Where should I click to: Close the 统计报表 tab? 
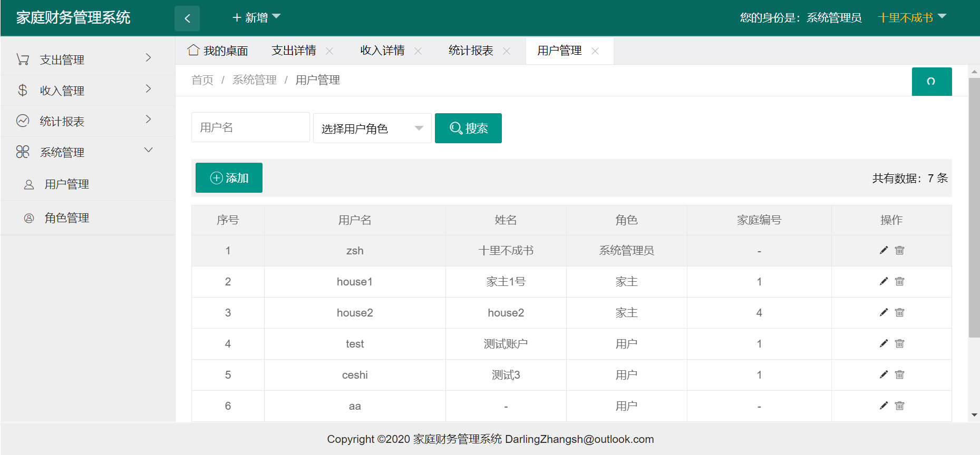click(x=507, y=51)
